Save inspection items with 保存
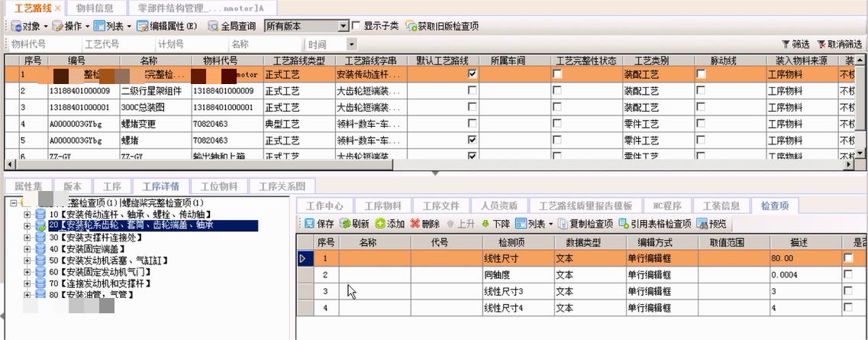 click(319, 224)
